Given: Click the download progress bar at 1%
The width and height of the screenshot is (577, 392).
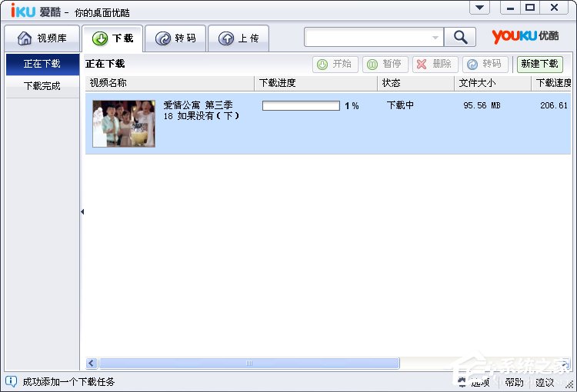Looking at the screenshot, I should (x=301, y=106).
